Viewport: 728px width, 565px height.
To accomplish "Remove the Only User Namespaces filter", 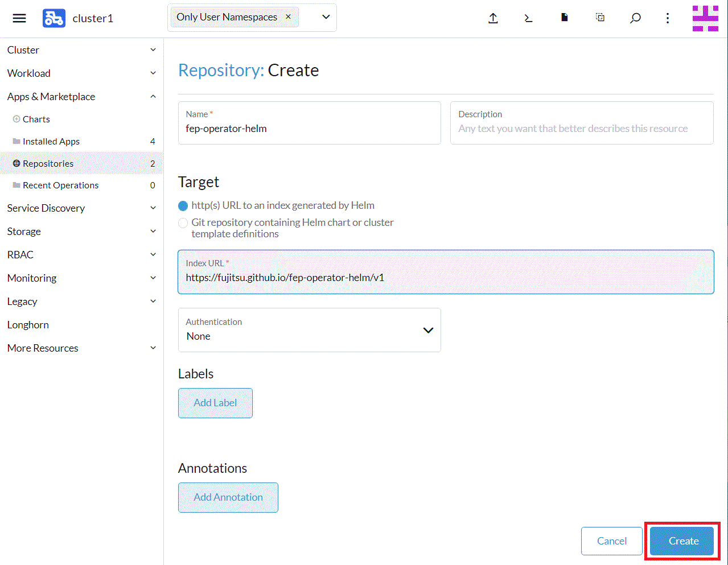I will tap(288, 17).
